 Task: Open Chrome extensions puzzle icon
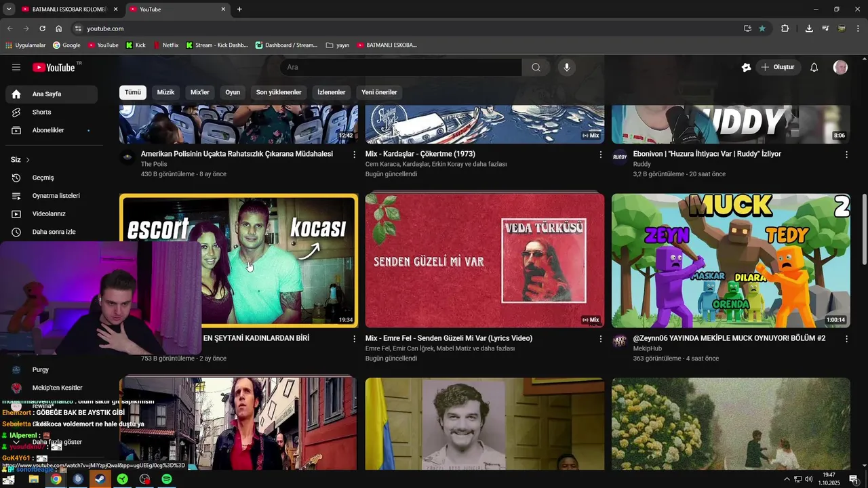785,28
